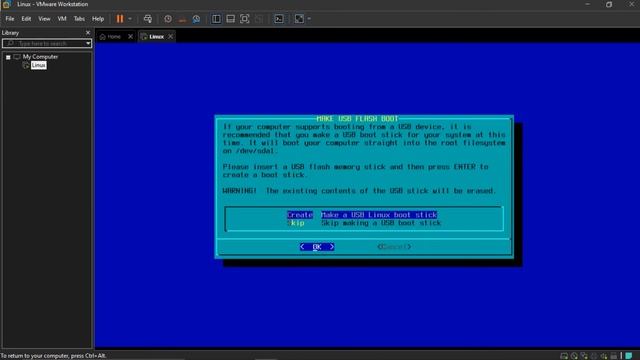Enter full screen mode
640x360 pixels.
click(x=244, y=19)
